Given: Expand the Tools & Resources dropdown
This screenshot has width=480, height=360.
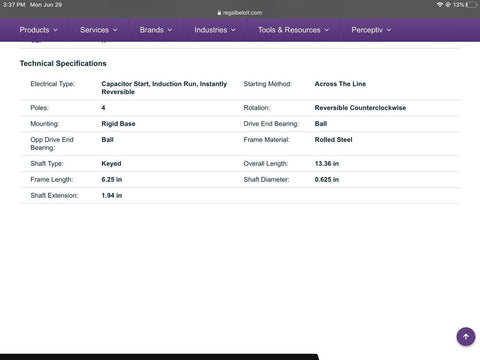Looking at the screenshot, I should coord(293,30).
